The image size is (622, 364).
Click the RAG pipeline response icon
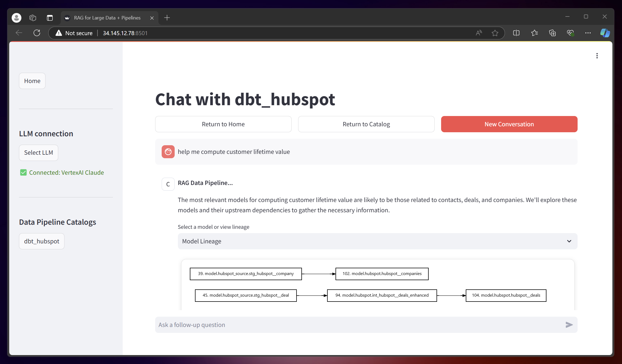point(168,183)
